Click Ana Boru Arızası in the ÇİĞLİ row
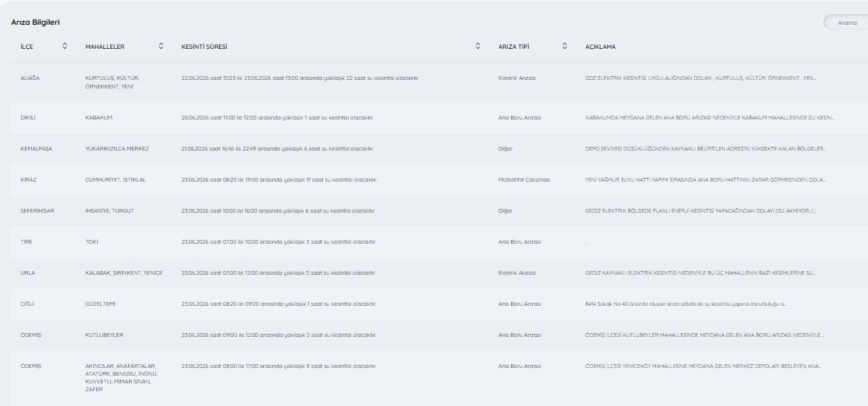 click(x=520, y=304)
